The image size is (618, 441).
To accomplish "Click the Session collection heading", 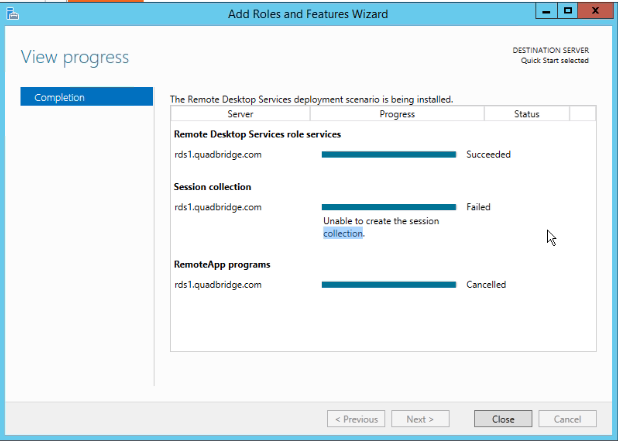I will (x=212, y=187).
